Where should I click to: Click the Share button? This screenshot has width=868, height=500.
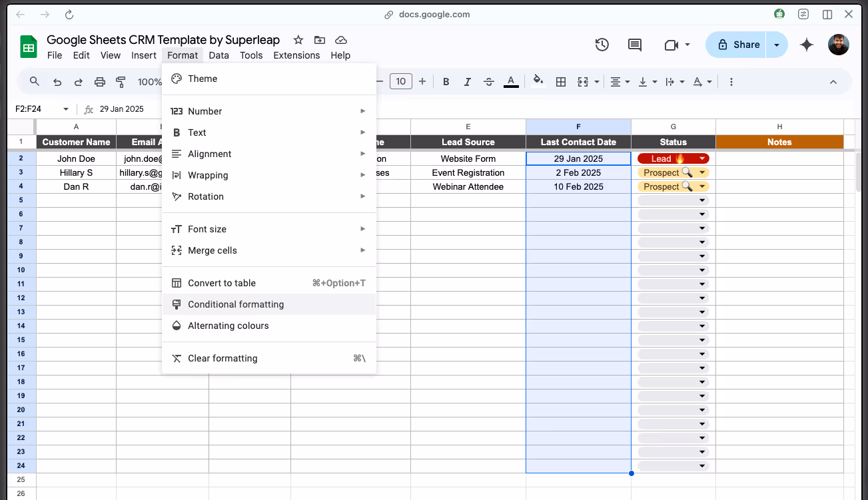[x=738, y=45]
